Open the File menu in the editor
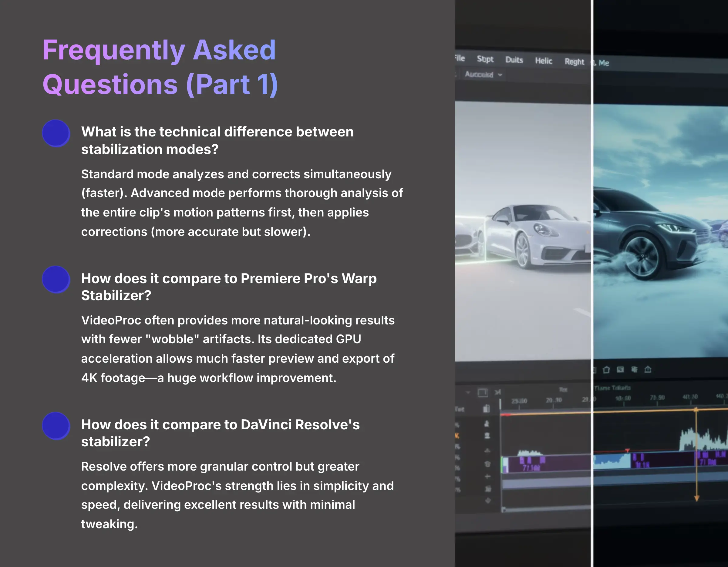 460,58
